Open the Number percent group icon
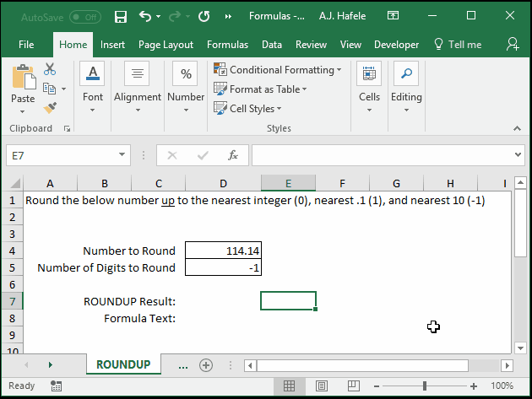Viewport: 532px width, 399px height. (185, 73)
